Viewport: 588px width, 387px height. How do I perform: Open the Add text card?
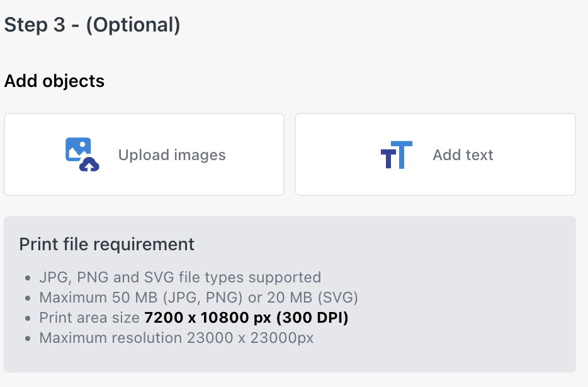(435, 154)
